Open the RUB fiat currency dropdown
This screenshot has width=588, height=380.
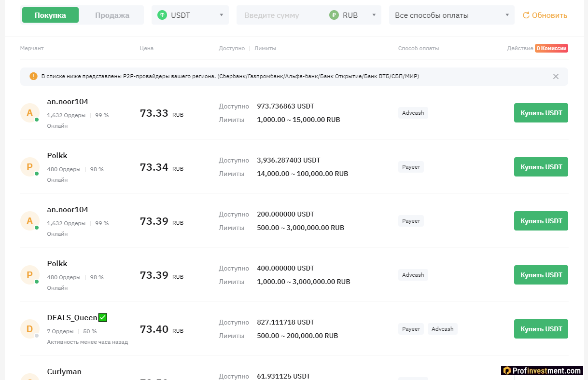(353, 15)
